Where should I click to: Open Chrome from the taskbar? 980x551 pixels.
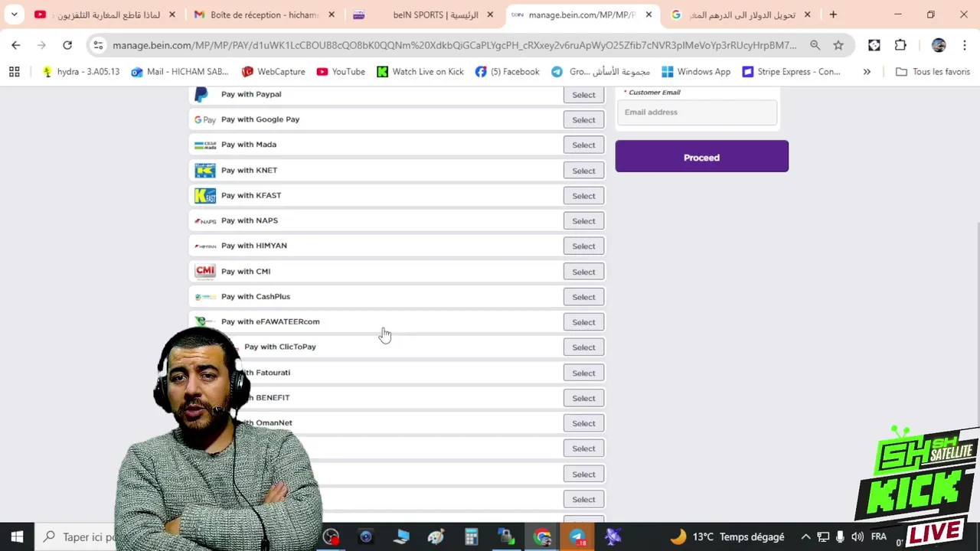tap(542, 536)
